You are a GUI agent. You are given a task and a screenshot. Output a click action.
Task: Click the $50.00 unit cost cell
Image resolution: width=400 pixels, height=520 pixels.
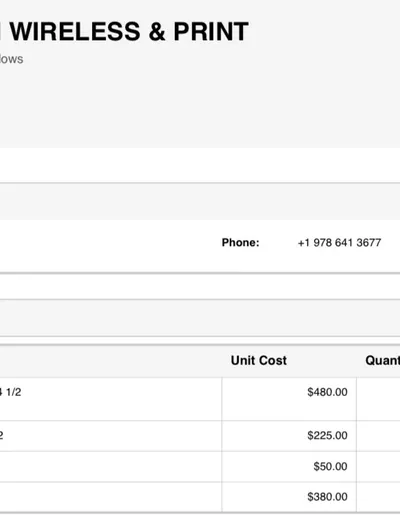[x=289, y=467]
